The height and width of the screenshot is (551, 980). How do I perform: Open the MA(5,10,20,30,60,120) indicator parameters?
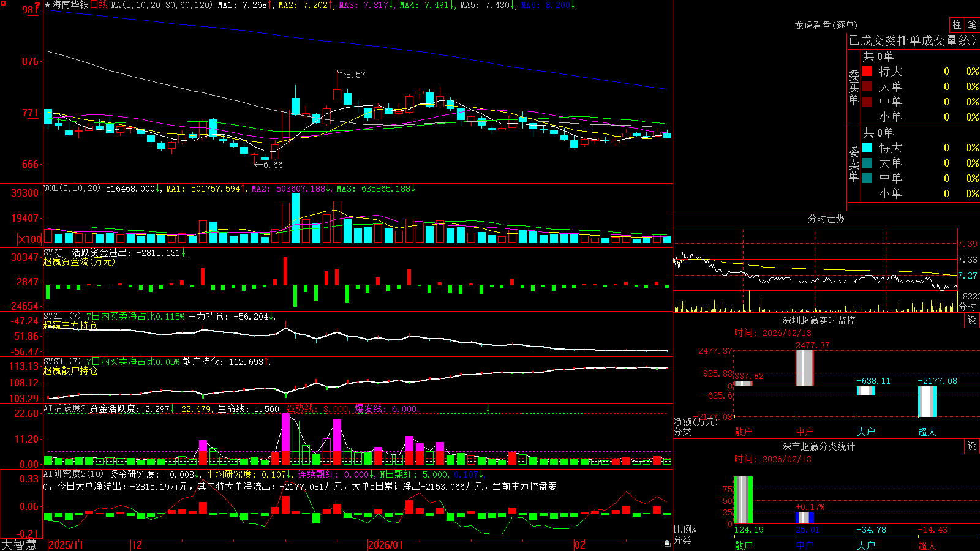tap(162, 5)
